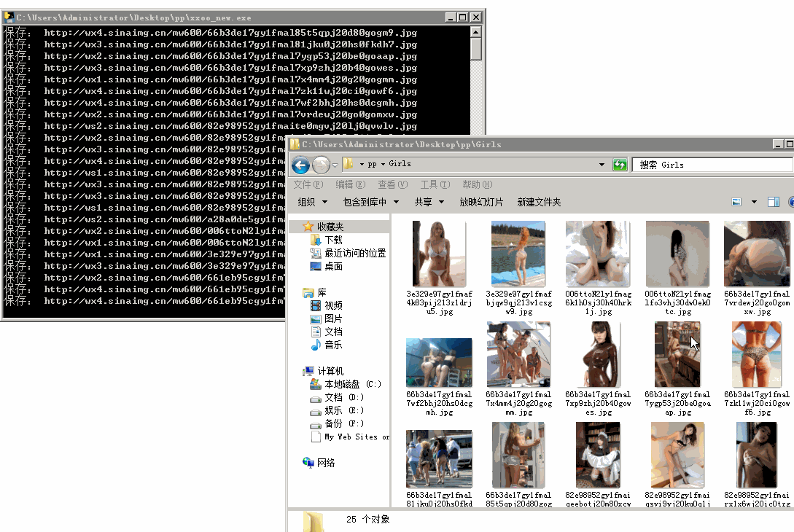This screenshot has width=794, height=532.
Task: Open the address bar history dropdown arrow
Action: point(602,165)
